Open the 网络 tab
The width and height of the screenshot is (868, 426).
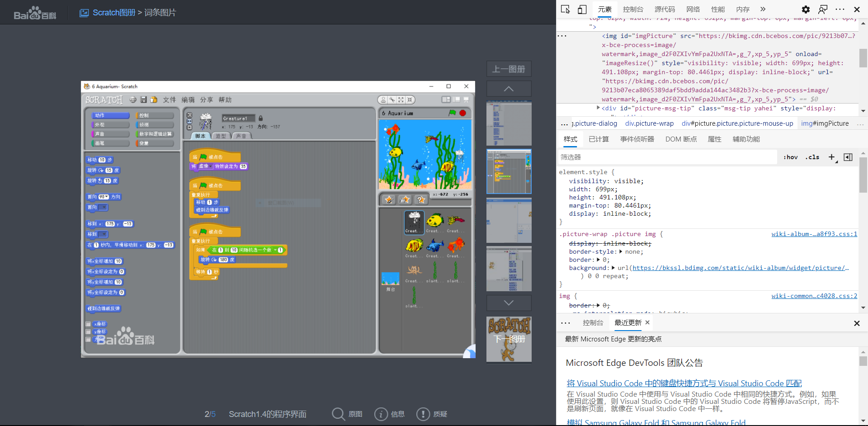(693, 9)
